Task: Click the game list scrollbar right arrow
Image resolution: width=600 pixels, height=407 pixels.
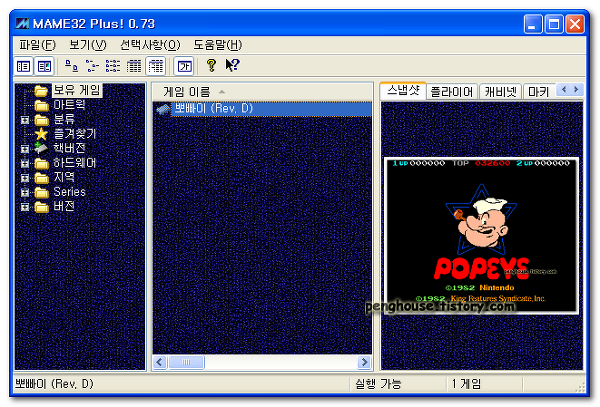Action: tap(365, 362)
